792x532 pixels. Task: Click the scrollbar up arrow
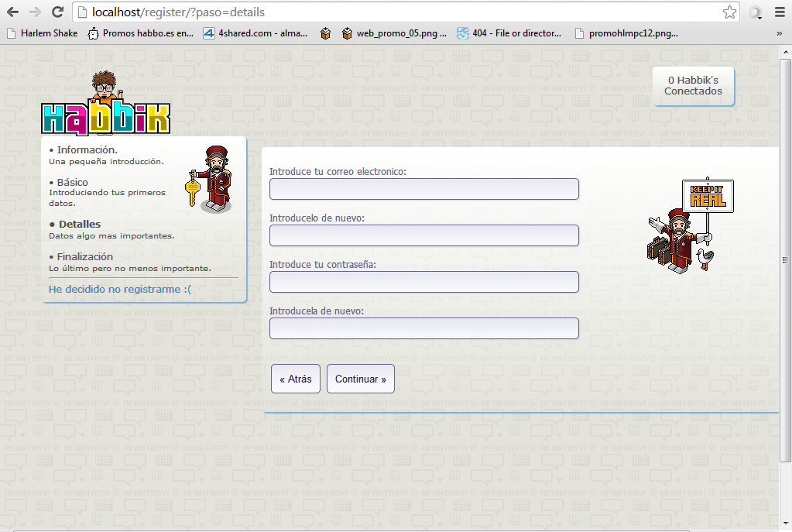[x=786, y=52]
